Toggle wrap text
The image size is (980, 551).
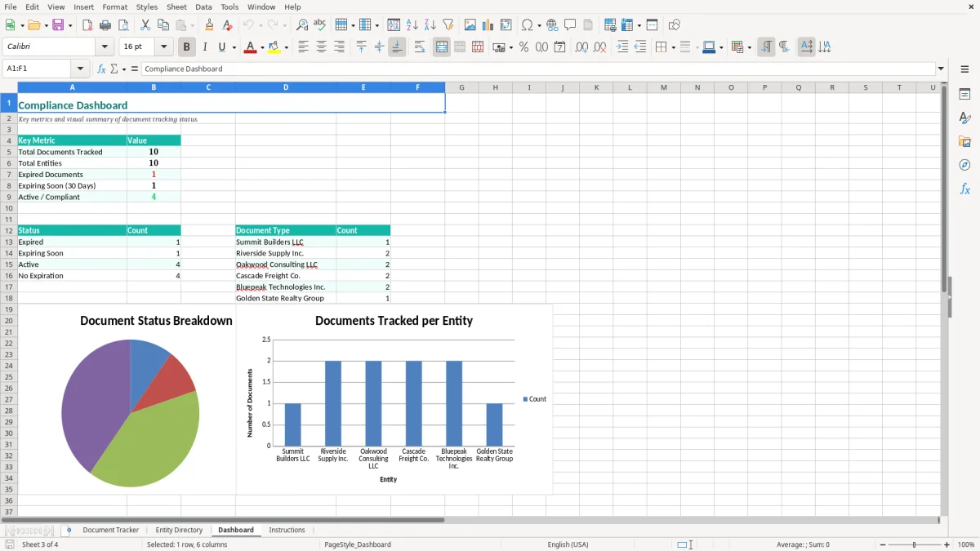tap(420, 47)
